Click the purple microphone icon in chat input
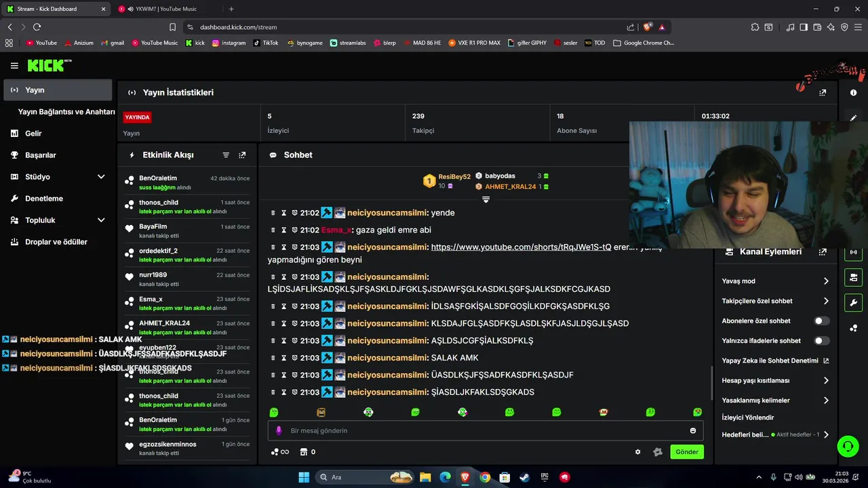 click(x=279, y=430)
